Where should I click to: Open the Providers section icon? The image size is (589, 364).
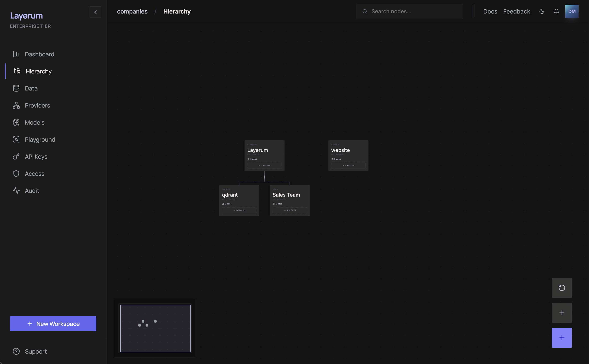click(x=16, y=105)
